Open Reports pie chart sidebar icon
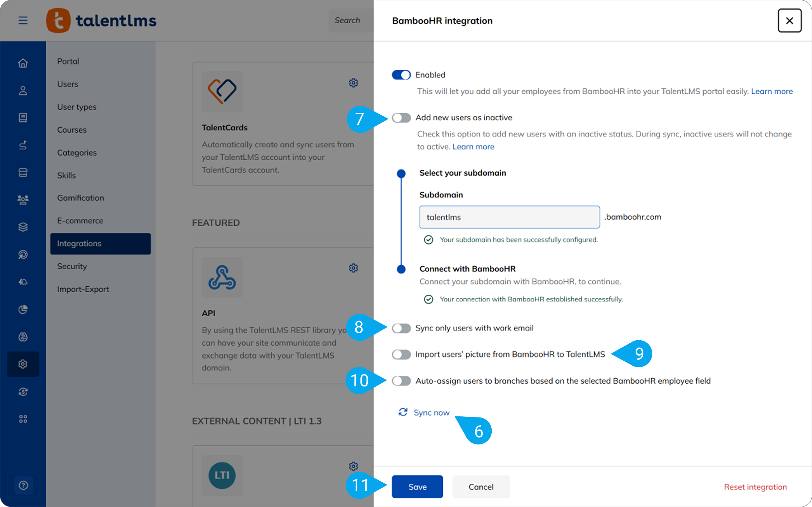 23,310
